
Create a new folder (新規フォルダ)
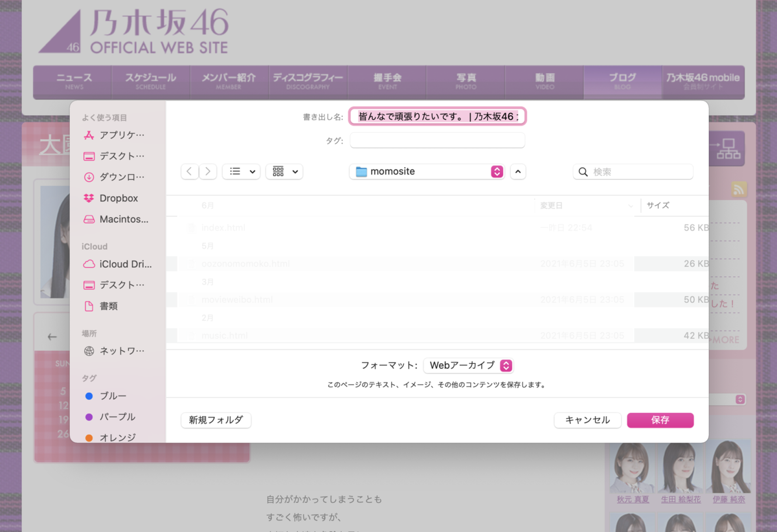point(216,420)
